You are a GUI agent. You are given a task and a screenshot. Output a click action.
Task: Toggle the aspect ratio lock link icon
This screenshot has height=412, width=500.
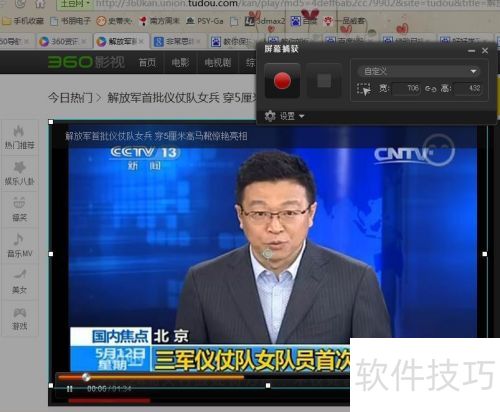(x=430, y=89)
